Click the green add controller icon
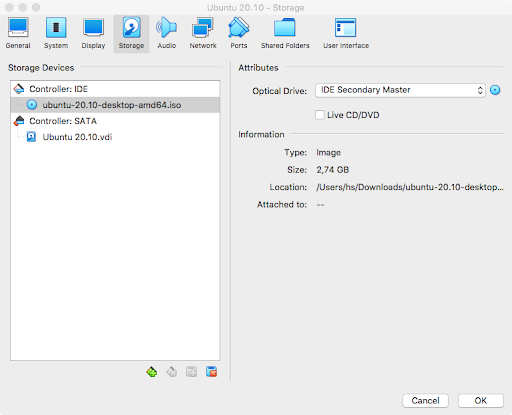The height and width of the screenshot is (415, 512). coord(152,372)
